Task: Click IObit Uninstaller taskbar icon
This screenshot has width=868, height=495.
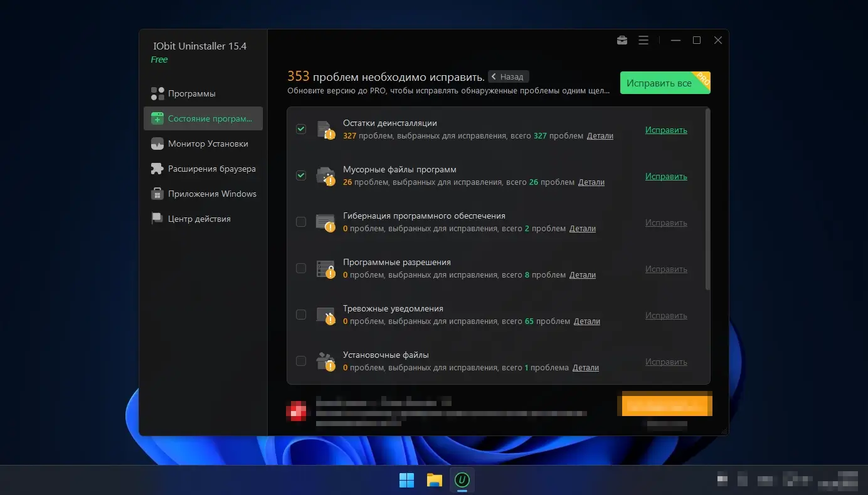Action: [x=462, y=480]
